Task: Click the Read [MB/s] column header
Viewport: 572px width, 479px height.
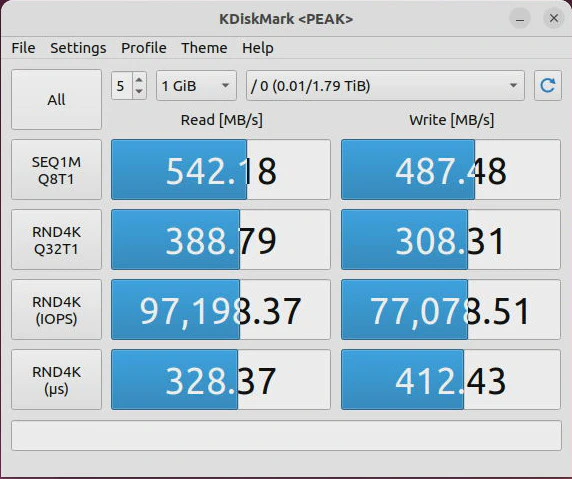Action: coord(221,120)
